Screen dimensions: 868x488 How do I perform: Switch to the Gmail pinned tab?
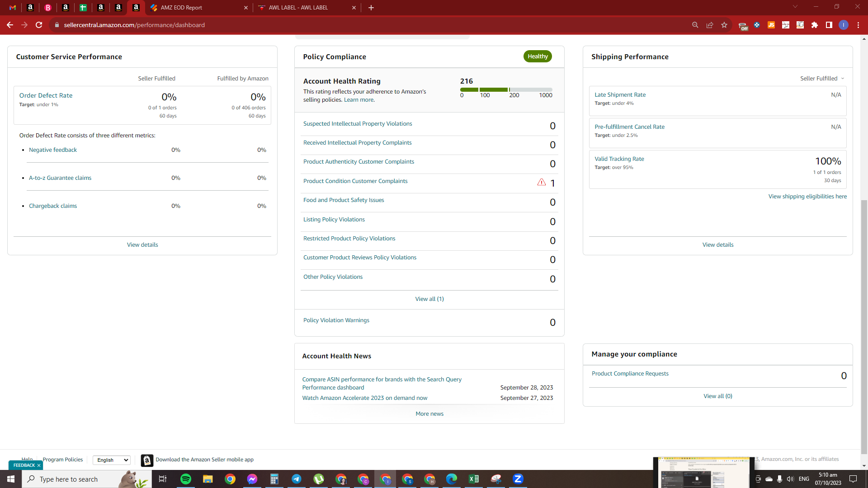coord(13,8)
